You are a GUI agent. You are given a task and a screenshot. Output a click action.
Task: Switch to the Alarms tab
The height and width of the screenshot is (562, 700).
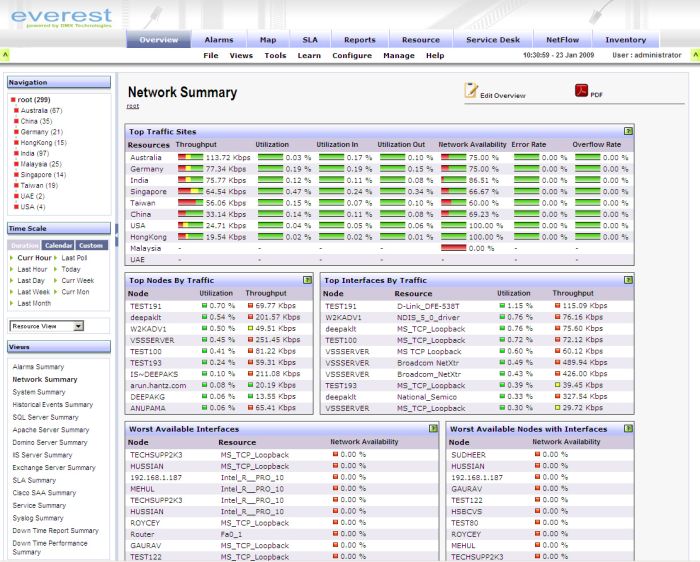[219, 39]
